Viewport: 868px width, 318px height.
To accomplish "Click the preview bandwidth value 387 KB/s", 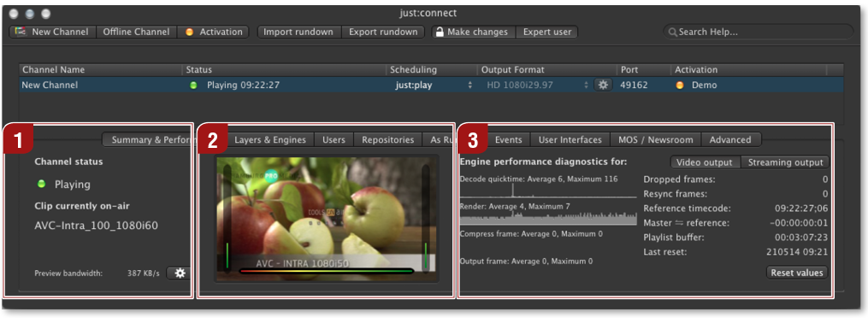I will 144,274.
